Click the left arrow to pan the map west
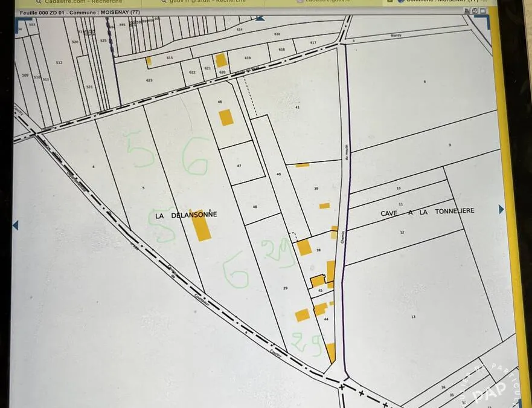 15,225
